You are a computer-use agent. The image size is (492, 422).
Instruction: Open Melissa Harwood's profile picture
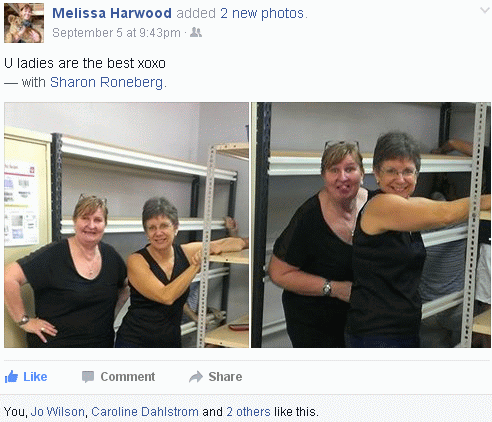coord(24,23)
